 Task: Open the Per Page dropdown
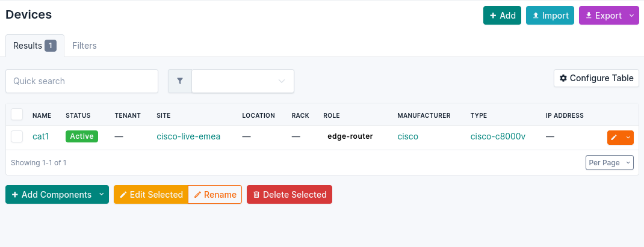610,162
